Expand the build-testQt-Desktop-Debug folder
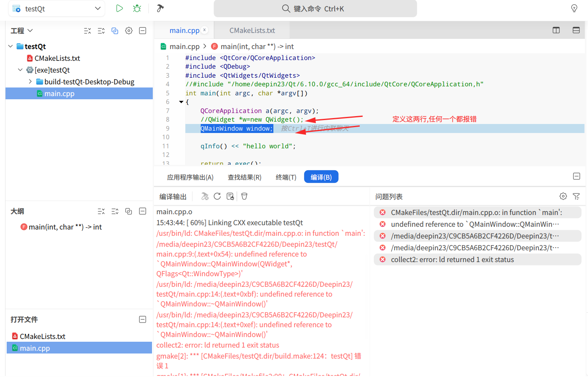Viewport: 588px width, 379px height. [x=30, y=82]
